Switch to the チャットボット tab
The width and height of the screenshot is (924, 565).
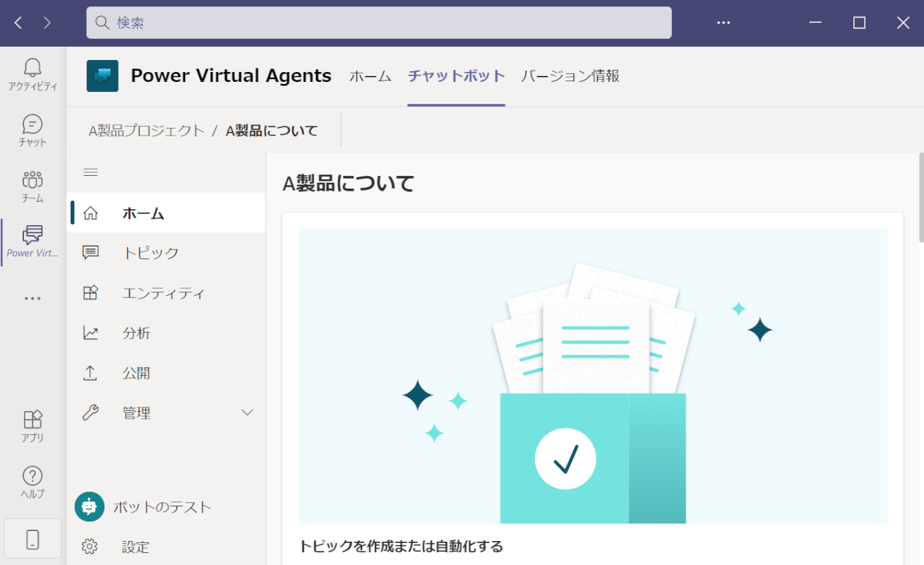[457, 76]
